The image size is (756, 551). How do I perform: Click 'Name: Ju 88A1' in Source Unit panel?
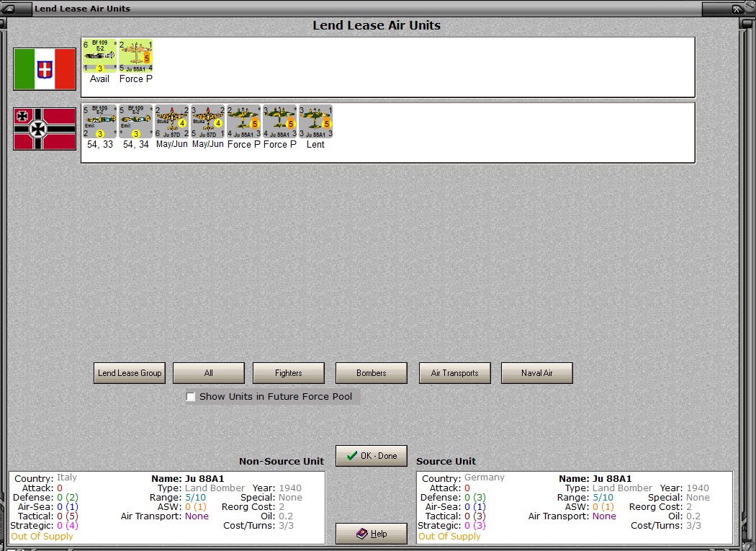595,479
